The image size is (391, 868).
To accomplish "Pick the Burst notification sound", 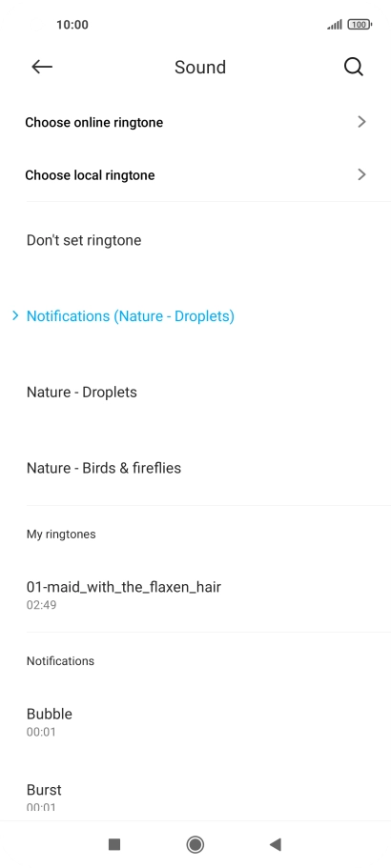I will click(195, 791).
